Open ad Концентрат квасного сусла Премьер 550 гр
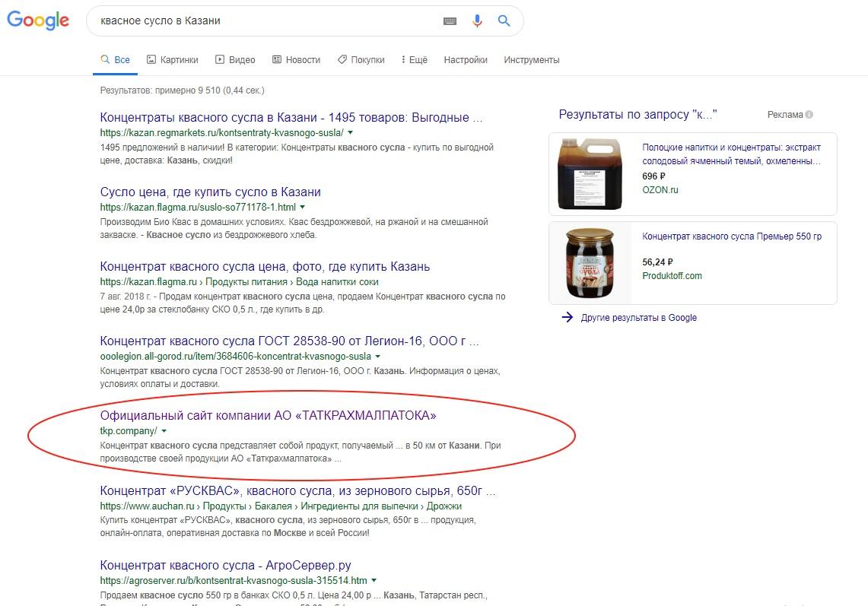 click(x=731, y=236)
